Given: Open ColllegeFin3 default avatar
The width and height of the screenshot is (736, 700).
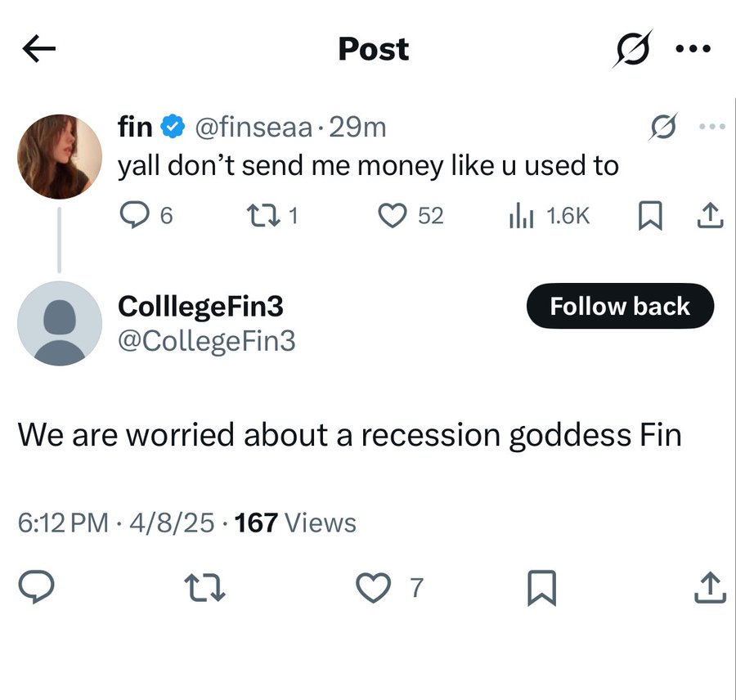Looking at the screenshot, I should click(60, 324).
